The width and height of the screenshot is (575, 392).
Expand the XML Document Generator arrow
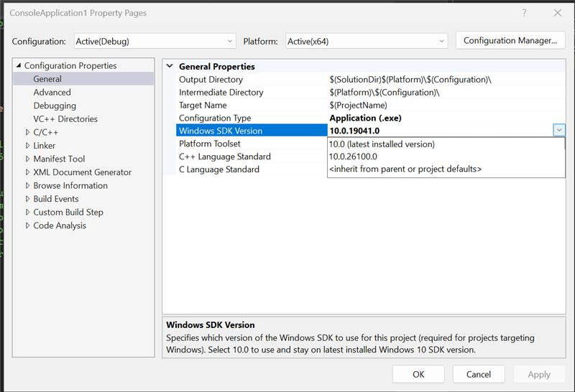(x=27, y=172)
